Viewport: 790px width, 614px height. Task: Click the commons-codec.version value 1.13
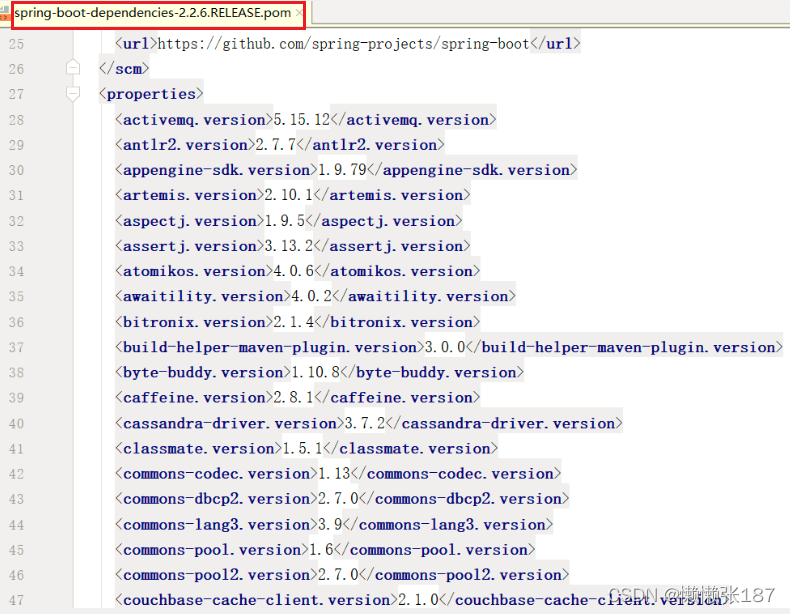click(334, 473)
